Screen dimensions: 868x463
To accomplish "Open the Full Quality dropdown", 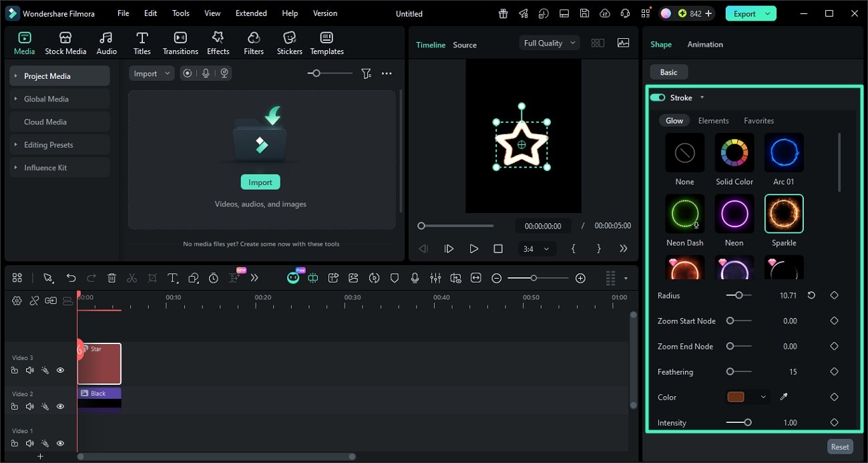I will click(x=549, y=43).
